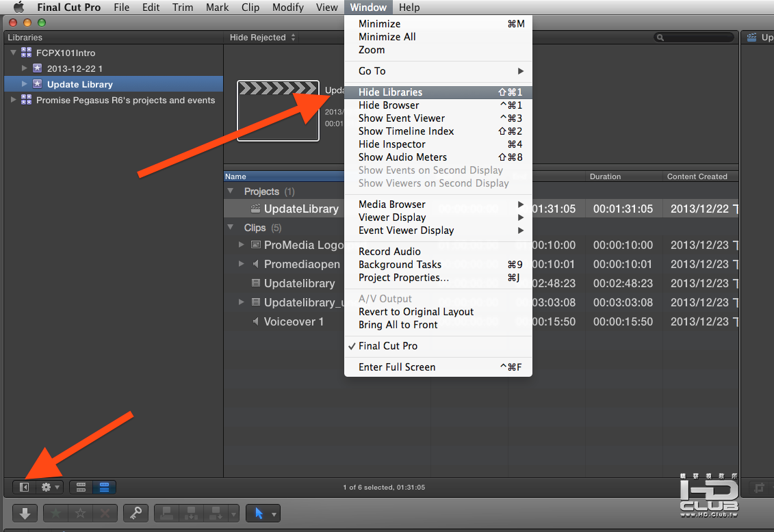774x532 pixels.
Task: Choose Revert to Original Layout
Action: coord(438,312)
